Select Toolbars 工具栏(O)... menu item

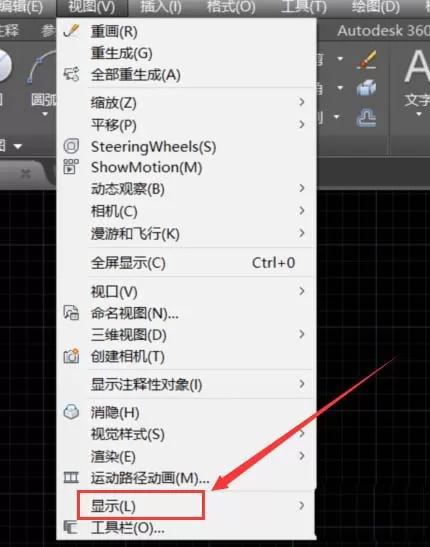pyautogui.click(x=187, y=527)
